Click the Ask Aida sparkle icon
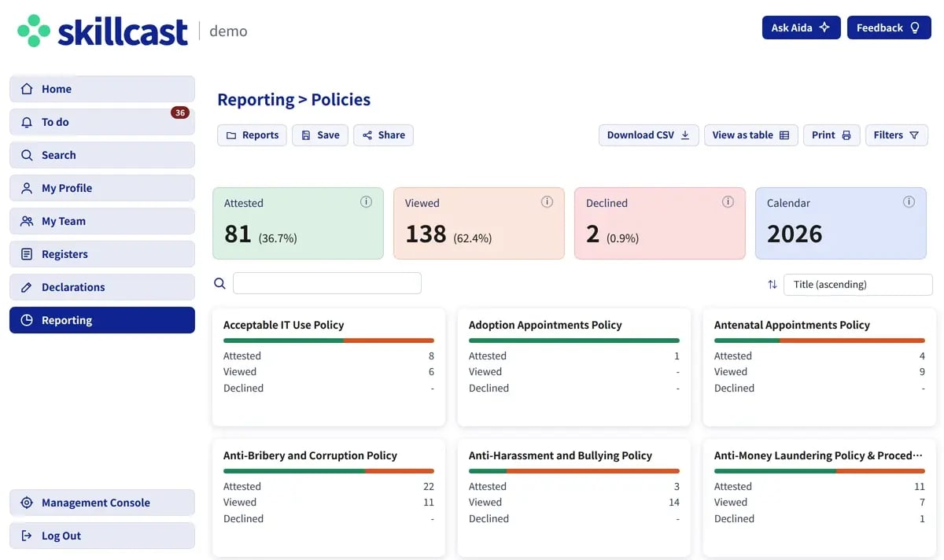Viewport: 944px width, 560px height. click(x=824, y=28)
